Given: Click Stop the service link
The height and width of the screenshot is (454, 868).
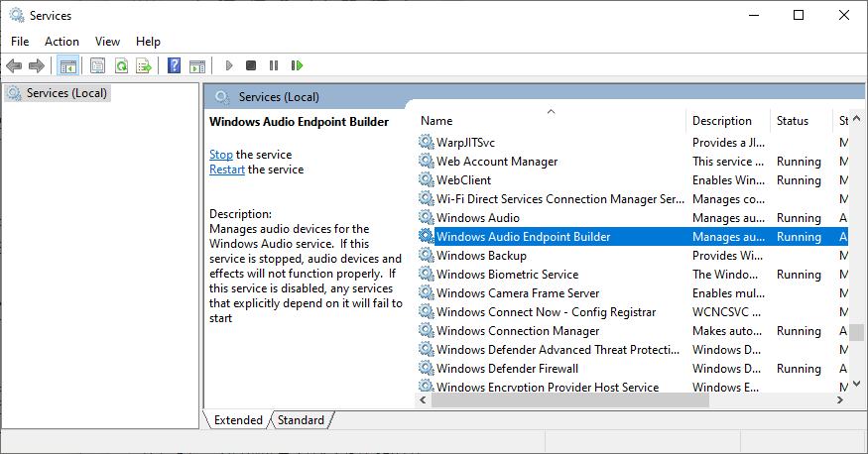Looking at the screenshot, I should (x=221, y=155).
